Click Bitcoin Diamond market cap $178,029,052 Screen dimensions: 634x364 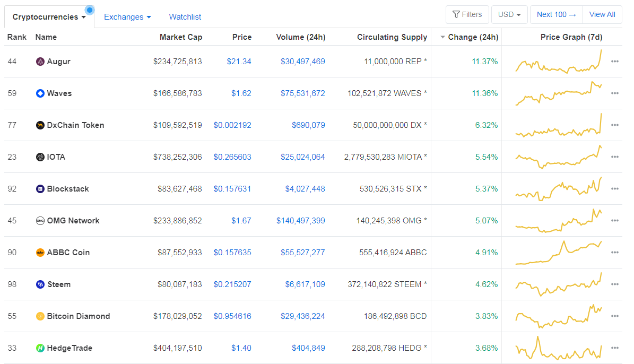(178, 316)
